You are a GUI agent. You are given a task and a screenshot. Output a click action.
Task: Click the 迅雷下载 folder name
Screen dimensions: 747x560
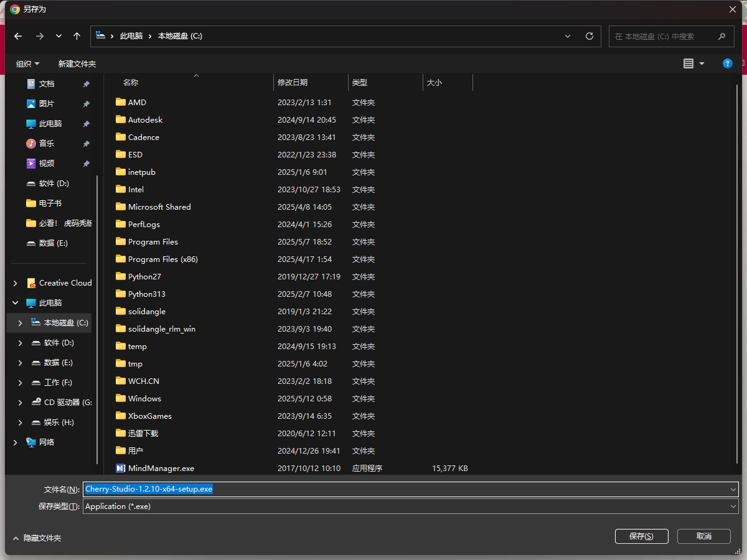143,433
